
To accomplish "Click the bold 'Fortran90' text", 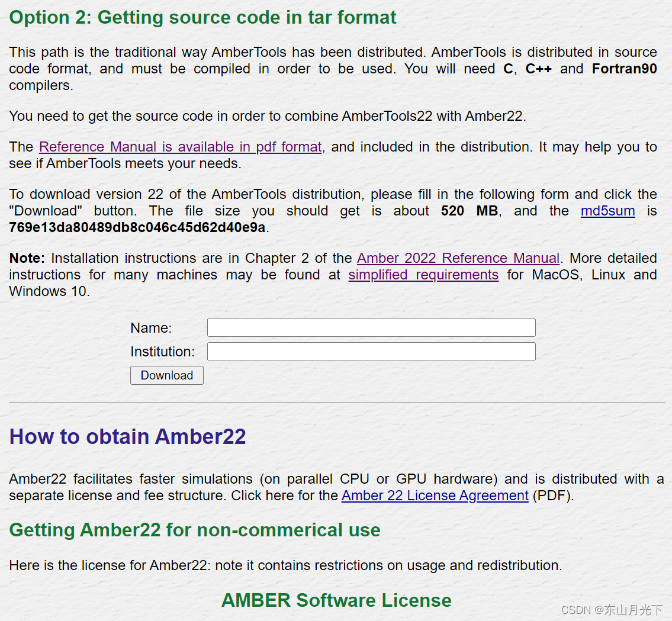I will click(x=625, y=69).
